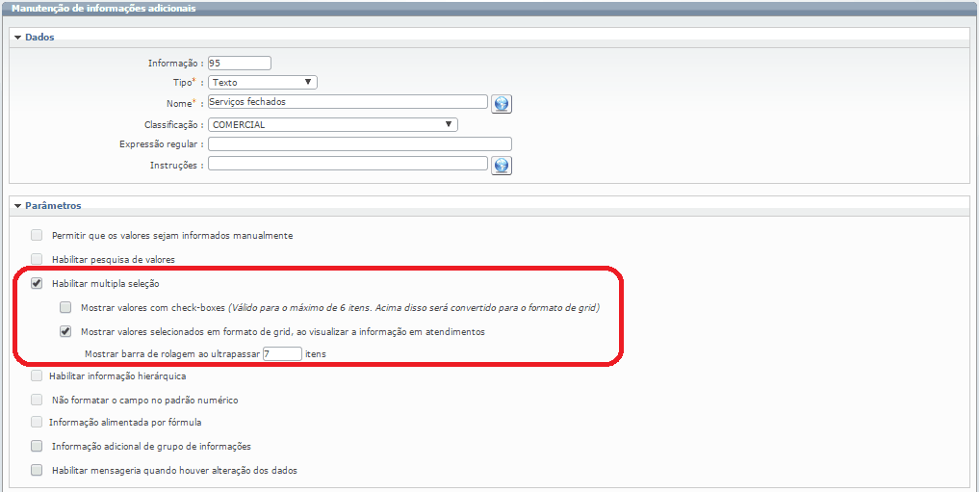The height and width of the screenshot is (492, 980).
Task: Click the globe icon beside Instruções field
Action: (501, 166)
